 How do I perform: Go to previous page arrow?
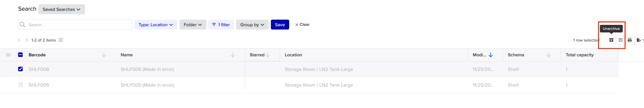coord(19,40)
